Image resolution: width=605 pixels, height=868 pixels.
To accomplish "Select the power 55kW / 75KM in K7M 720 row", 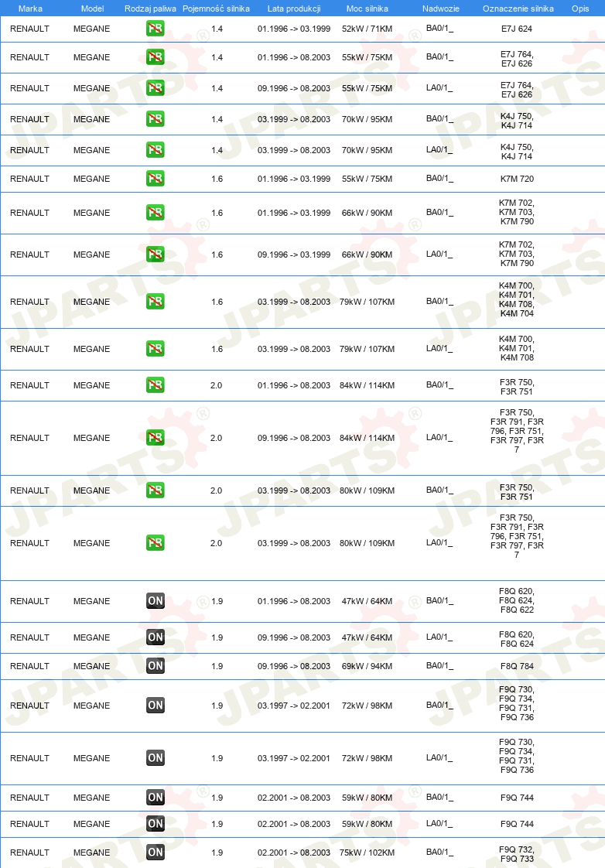I will point(367,179).
